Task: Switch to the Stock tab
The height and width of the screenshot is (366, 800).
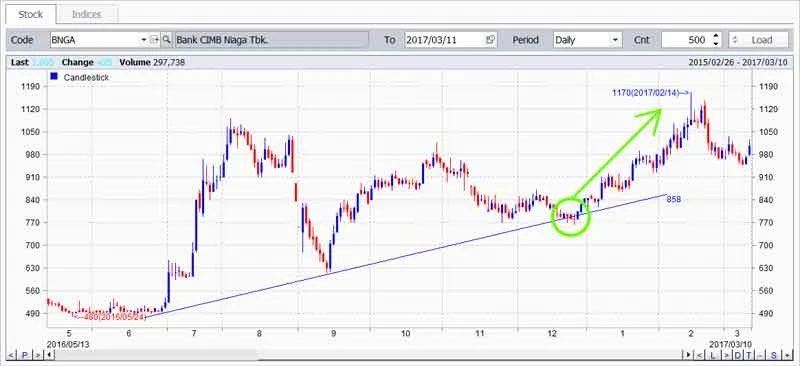Action: (31, 14)
